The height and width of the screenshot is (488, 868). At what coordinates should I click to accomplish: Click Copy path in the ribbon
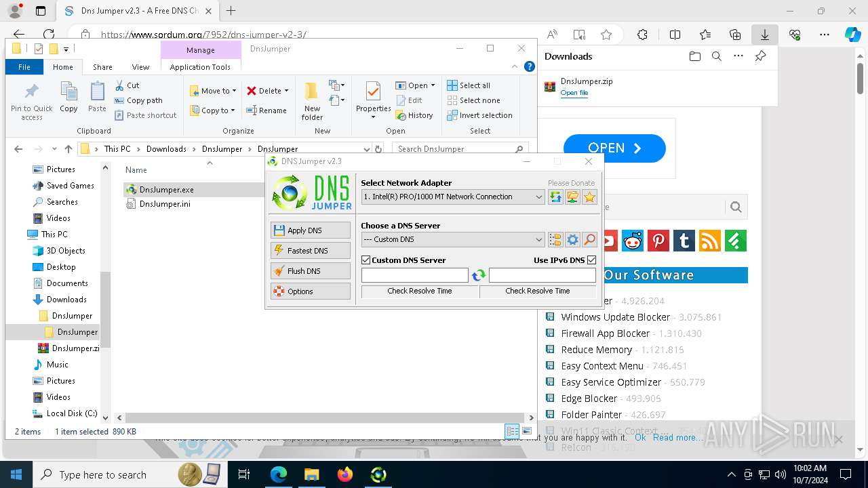(138, 100)
